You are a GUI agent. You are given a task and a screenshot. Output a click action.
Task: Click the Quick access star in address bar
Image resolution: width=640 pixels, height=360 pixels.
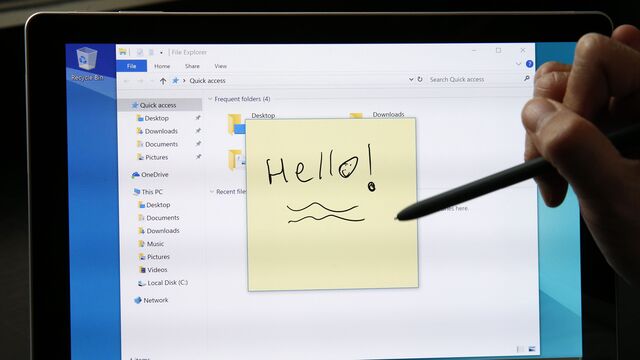click(x=175, y=80)
